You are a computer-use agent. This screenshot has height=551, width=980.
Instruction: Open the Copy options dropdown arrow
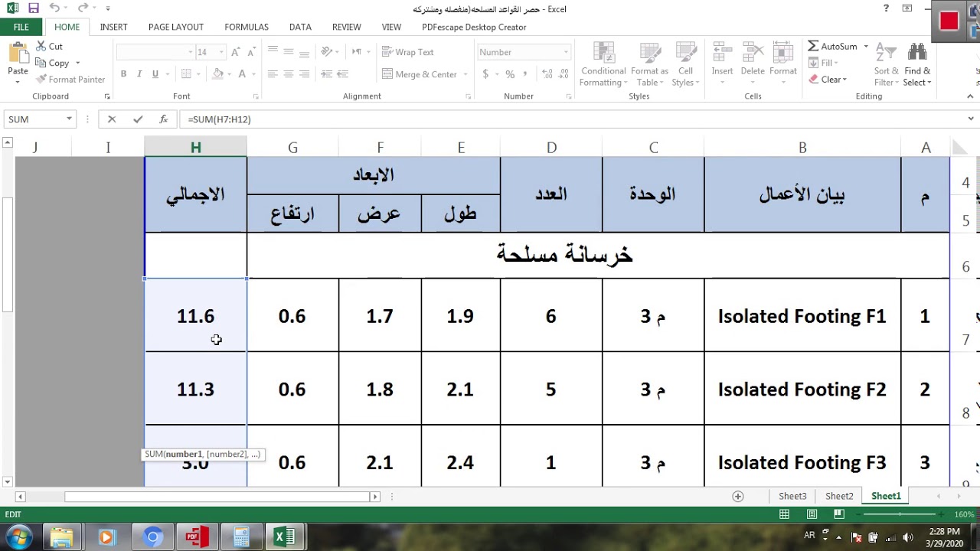coord(77,64)
